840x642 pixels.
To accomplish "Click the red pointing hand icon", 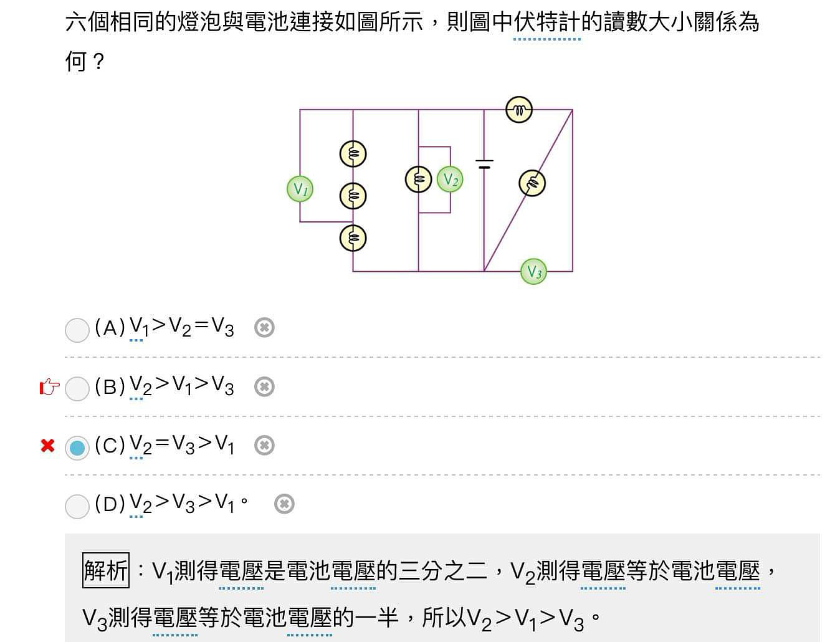I will (50, 387).
